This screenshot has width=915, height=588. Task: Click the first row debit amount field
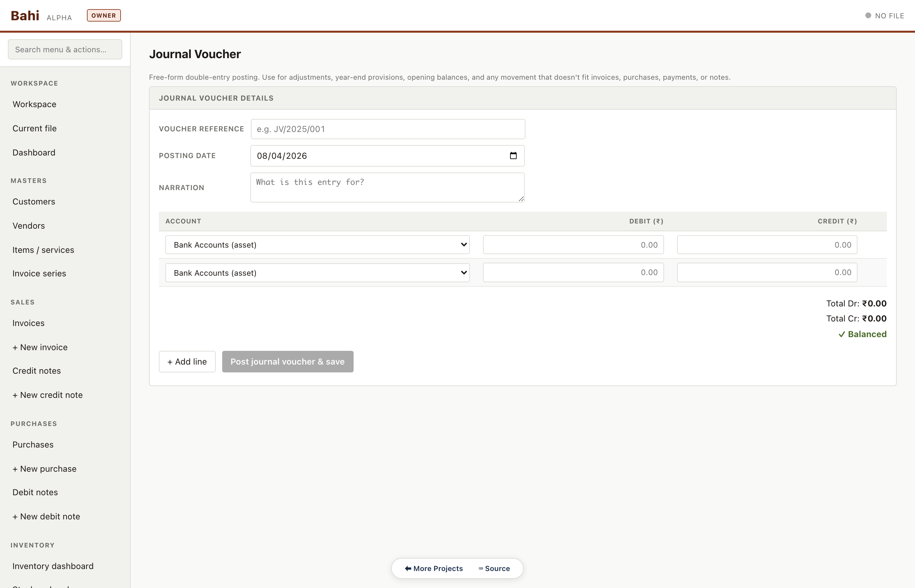(573, 245)
